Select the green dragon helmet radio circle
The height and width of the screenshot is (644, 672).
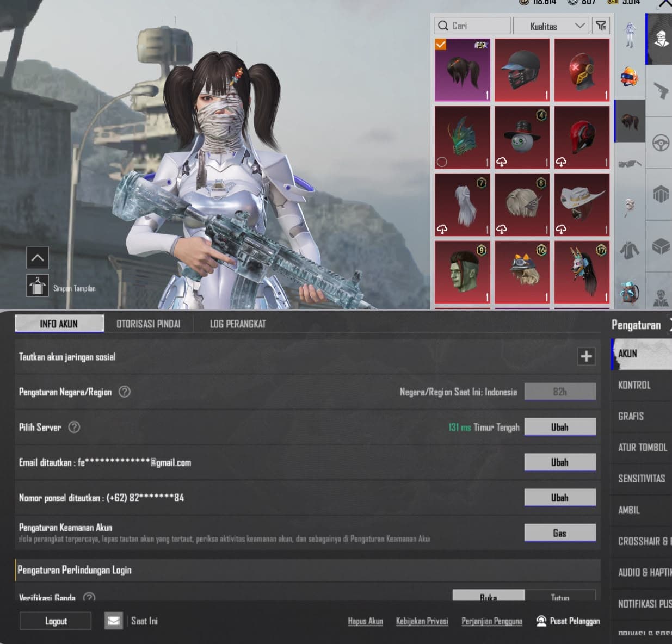point(442,162)
